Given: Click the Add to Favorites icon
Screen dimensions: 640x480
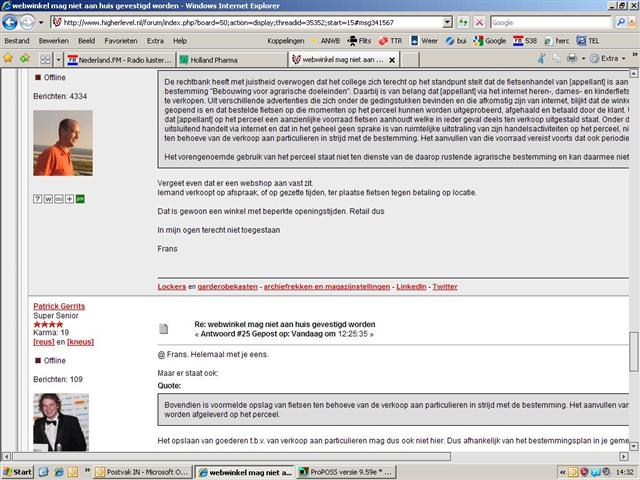Looking at the screenshot, I should pyautogui.click(x=25, y=58).
